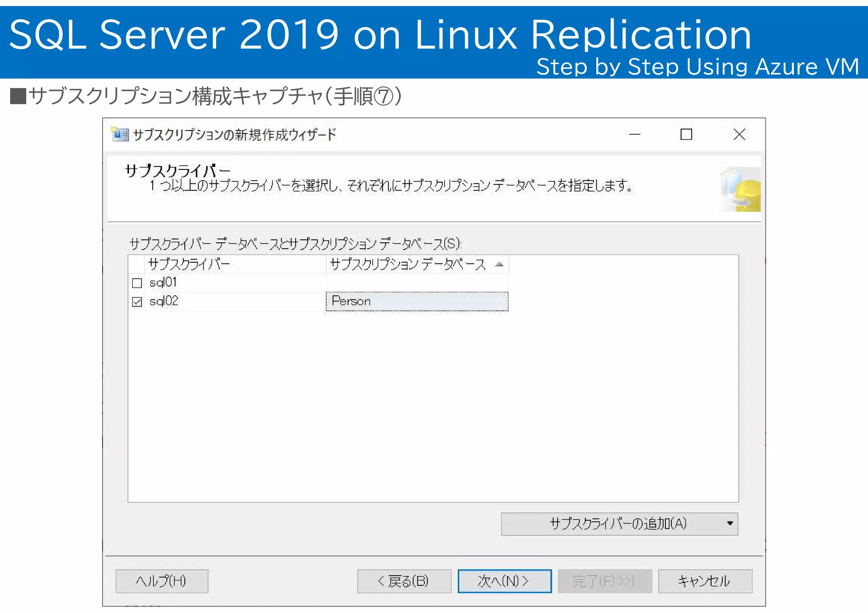Click the サブスクライバー column header
868x613 pixels.
235,264
